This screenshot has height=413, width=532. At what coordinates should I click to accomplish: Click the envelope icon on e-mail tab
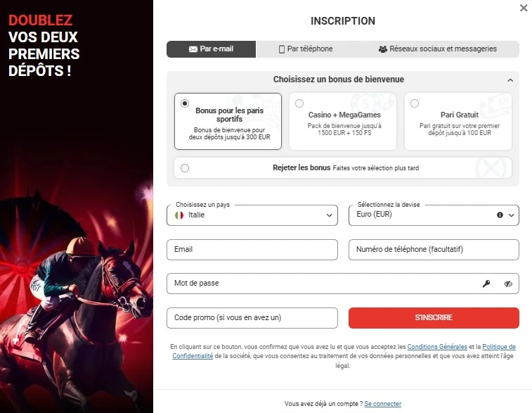tap(193, 49)
